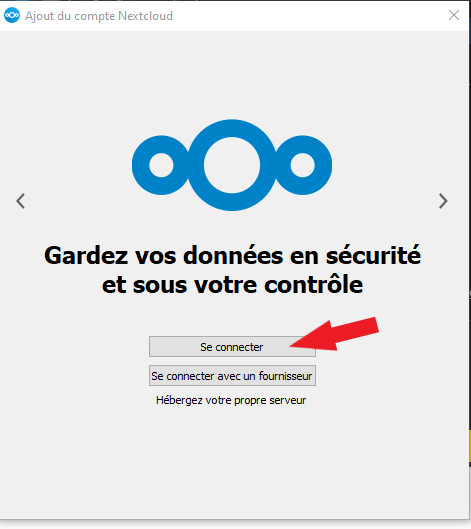Click the window title Ajout du compte Nextcloud

[99, 16]
